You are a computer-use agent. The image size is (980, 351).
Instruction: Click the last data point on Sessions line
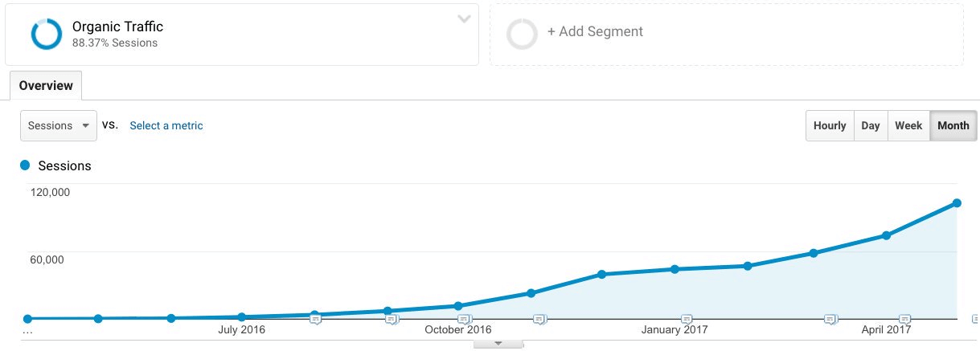(x=957, y=202)
